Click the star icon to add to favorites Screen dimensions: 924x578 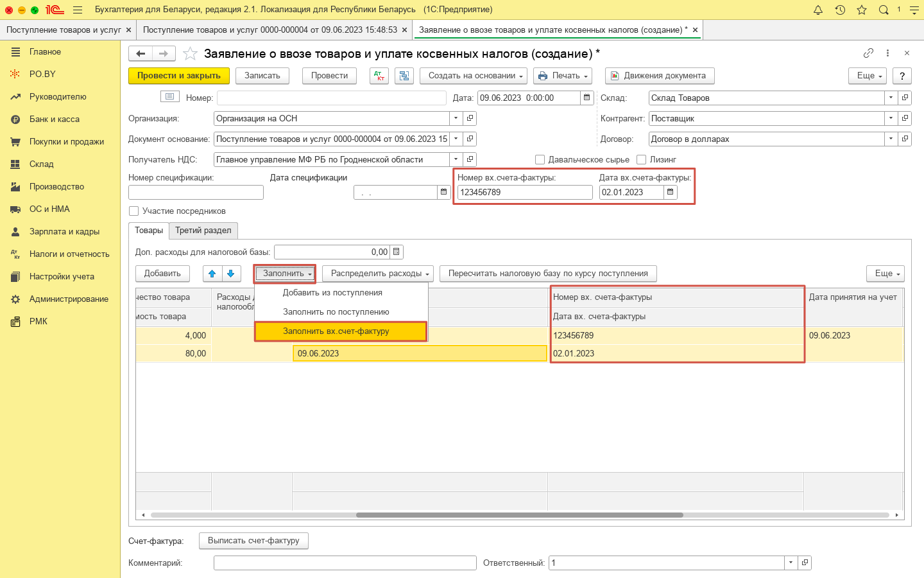click(190, 54)
